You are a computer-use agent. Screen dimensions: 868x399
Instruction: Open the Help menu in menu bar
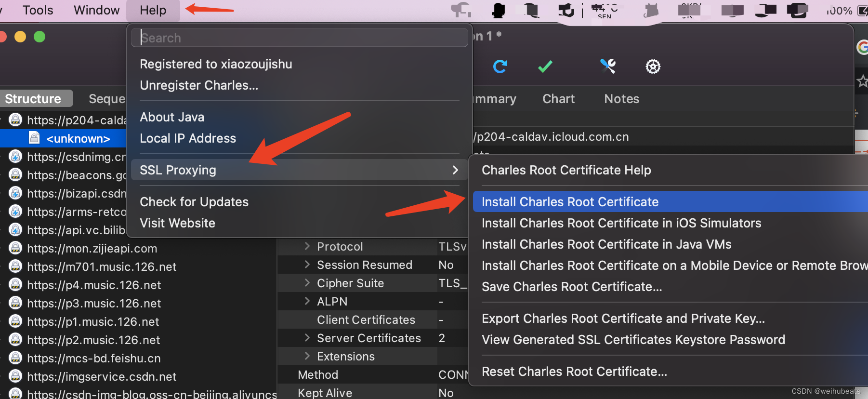coord(153,10)
